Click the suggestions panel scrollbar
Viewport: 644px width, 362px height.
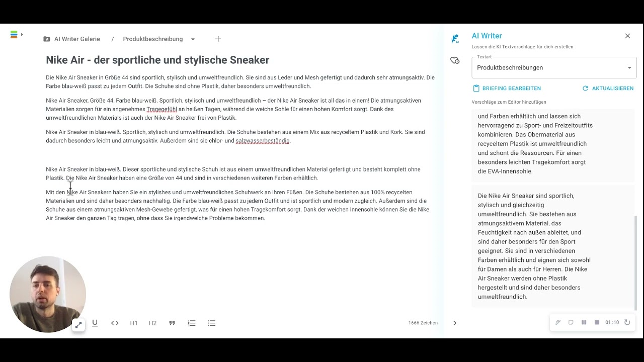pyautogui.click(x=635, y=262)
